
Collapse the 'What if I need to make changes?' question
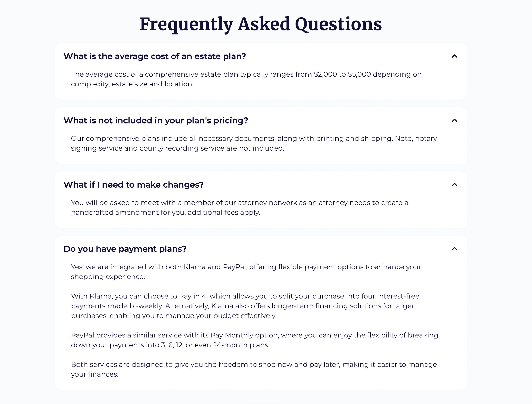click(x=133, y=185)
